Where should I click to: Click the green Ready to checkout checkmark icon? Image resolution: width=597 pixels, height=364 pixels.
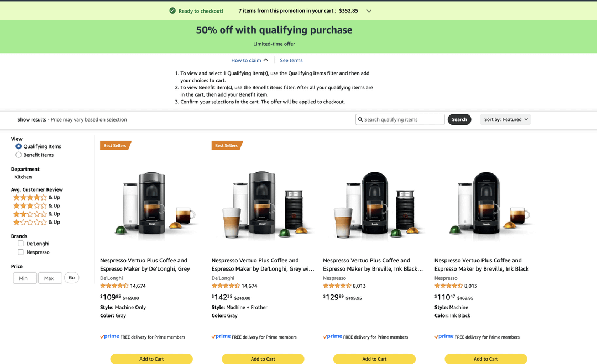(x=172, y=10)
